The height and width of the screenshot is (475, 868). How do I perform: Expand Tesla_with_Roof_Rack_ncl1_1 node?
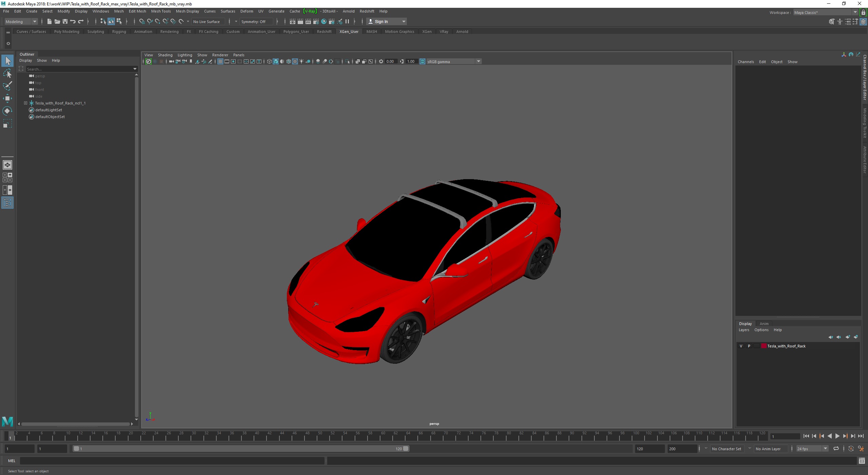(x=25, y=103)
